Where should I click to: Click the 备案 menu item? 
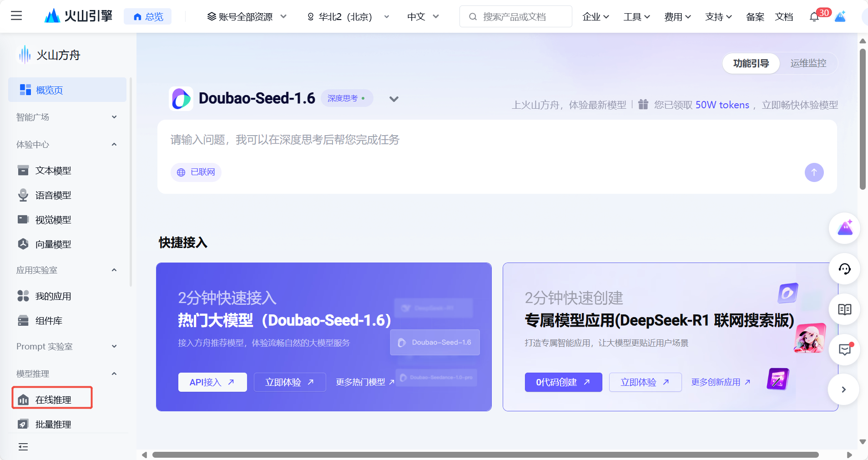pos(755,17)
